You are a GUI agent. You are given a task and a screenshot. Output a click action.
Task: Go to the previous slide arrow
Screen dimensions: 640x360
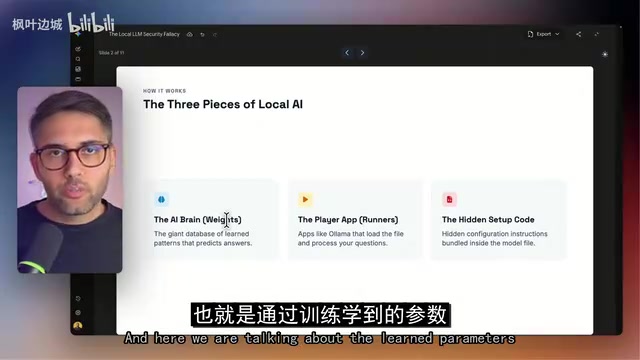click(347, 53)
